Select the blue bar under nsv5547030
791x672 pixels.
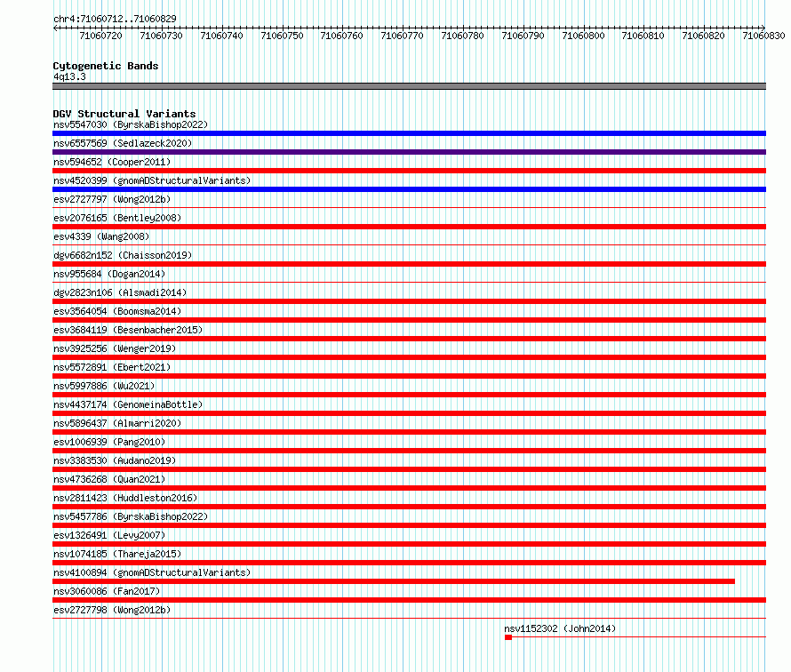tap(409, 133)
